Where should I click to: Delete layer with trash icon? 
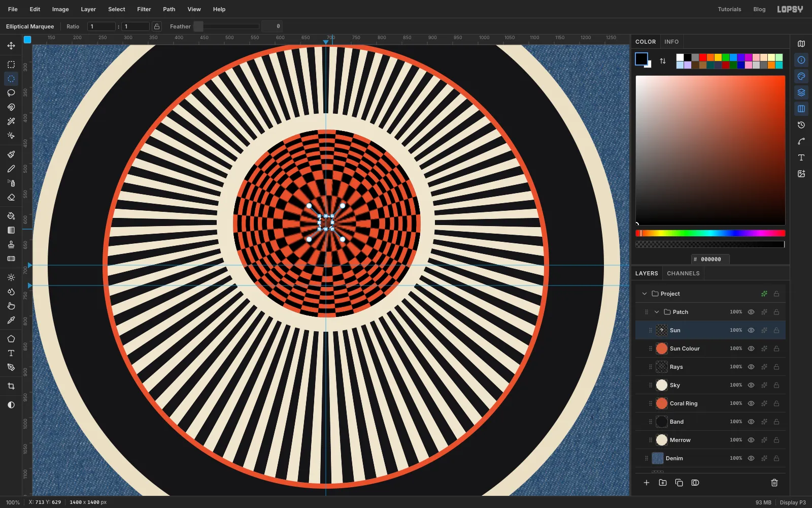pos(774,483)
